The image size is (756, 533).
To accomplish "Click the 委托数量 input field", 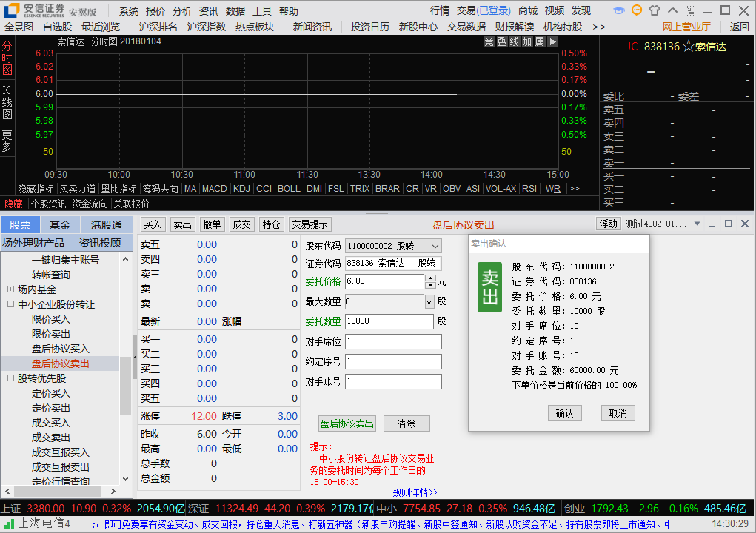I will click(x=389, y=321).
